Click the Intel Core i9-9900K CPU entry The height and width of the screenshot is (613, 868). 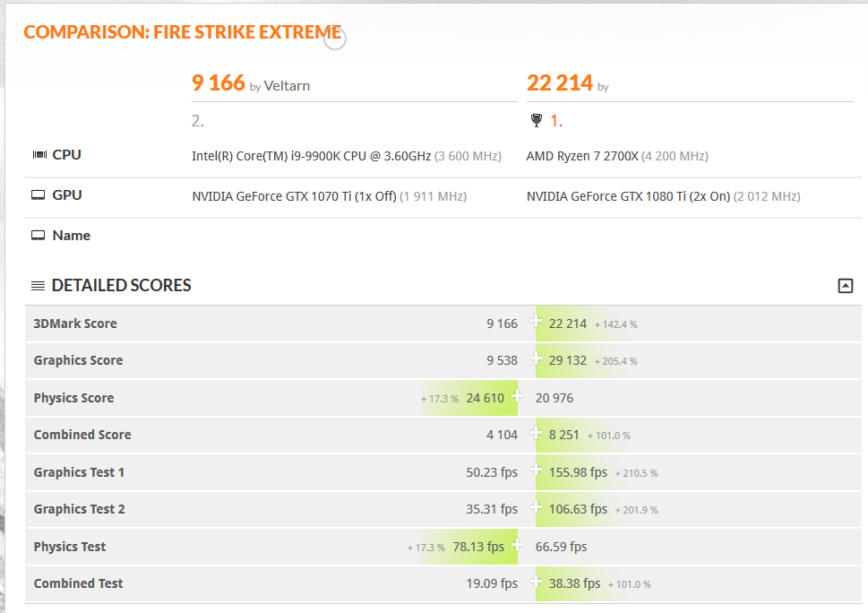(x=311, y=156)
